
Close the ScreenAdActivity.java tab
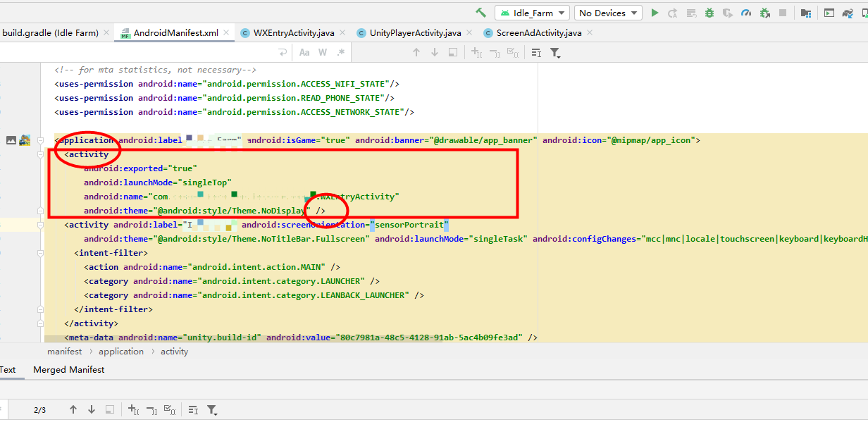click(590, 32)
